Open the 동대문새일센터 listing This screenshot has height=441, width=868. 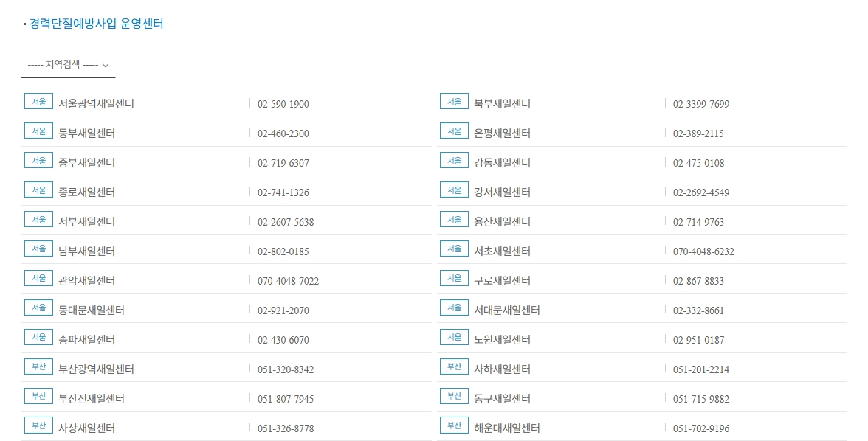(92, 310)
